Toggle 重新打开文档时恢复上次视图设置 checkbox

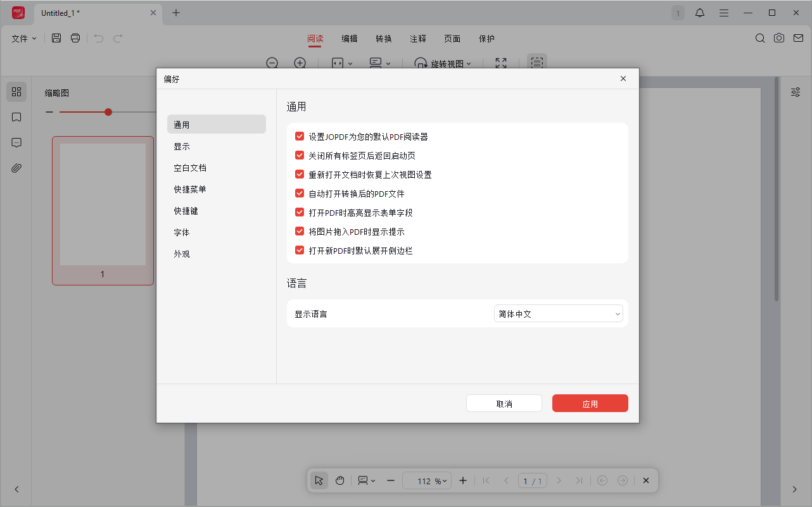click(300, 175)
